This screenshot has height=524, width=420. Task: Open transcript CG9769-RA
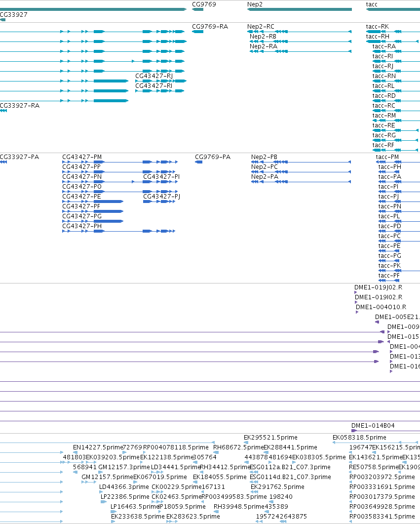210,26
